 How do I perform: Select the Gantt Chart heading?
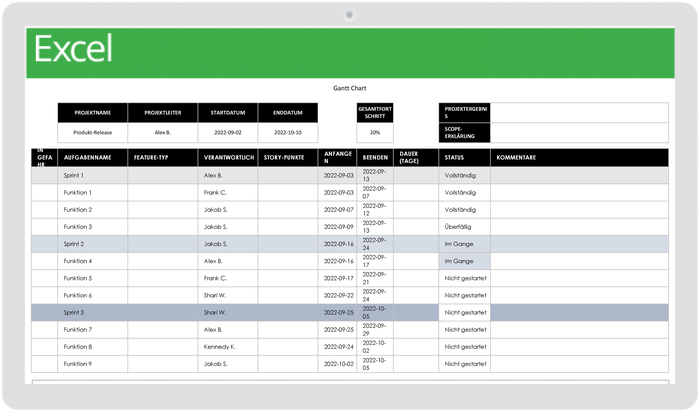point(350,88)
